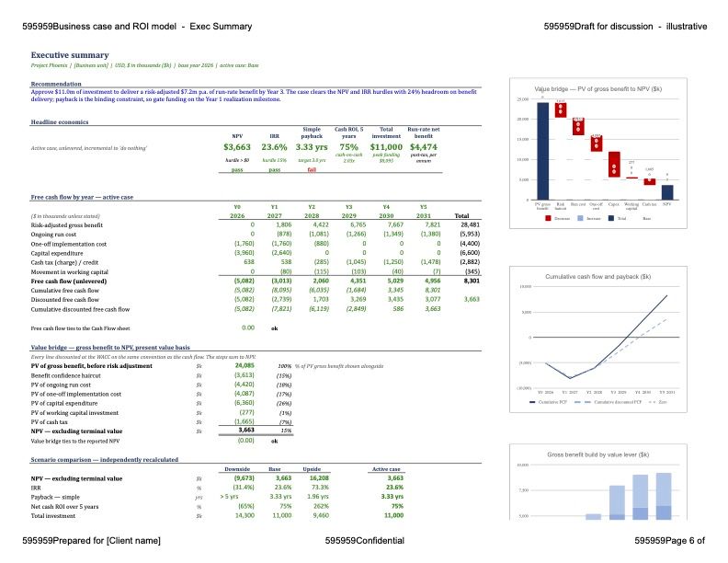This screenshot has width=728, height=563.
Task: Select the headline Total investment value $11,000
Action: (386, 147)
